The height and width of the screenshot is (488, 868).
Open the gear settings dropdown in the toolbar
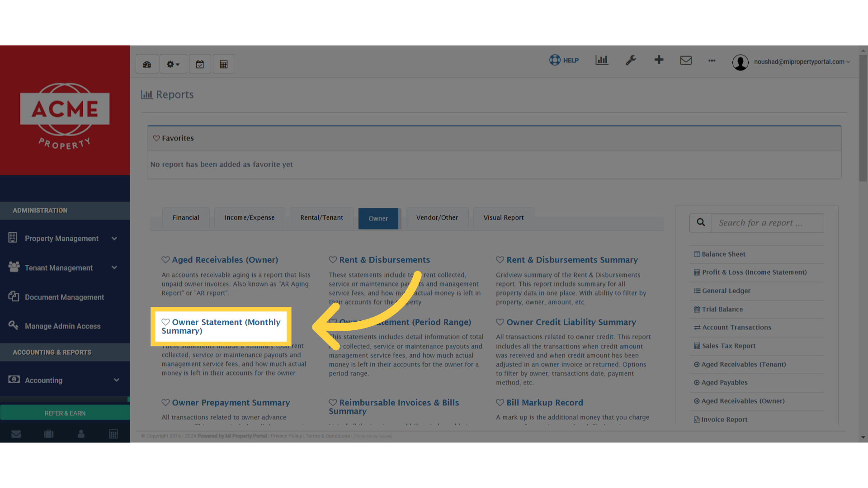coord(173,64)
